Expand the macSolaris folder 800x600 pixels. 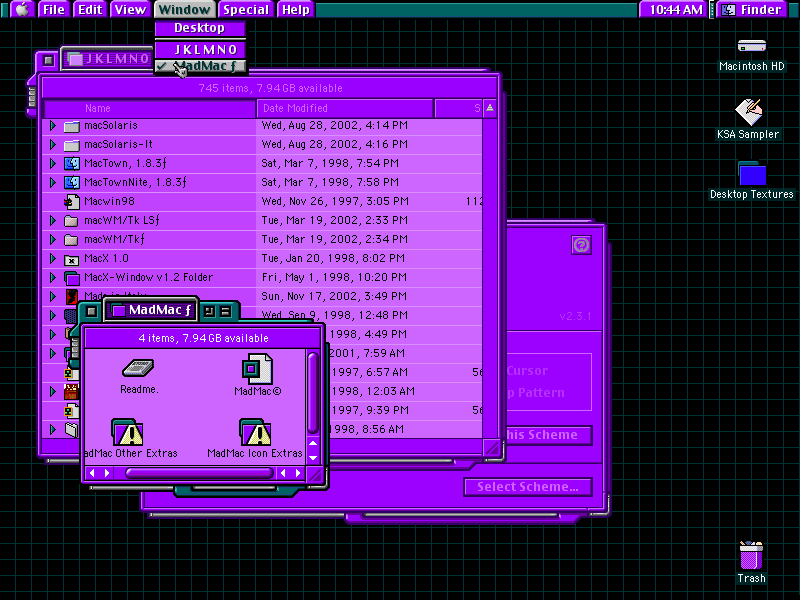(53, 126)
